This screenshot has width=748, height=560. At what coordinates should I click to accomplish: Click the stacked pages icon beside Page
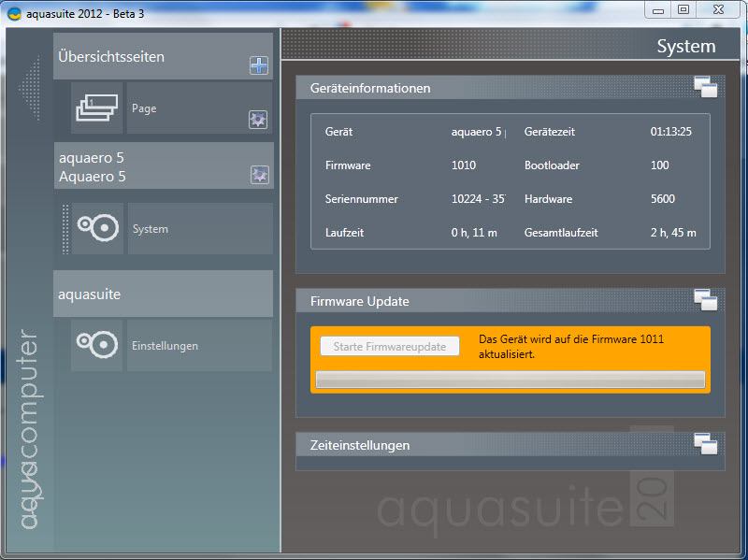tap(97, 108)
